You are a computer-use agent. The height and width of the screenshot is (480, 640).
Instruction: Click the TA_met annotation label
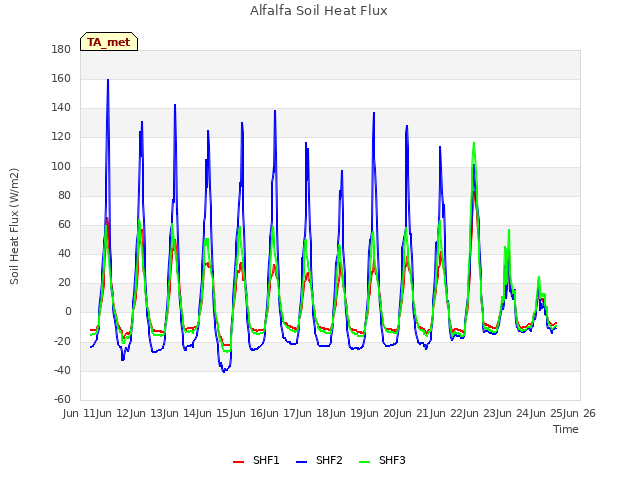click(109, 42)
